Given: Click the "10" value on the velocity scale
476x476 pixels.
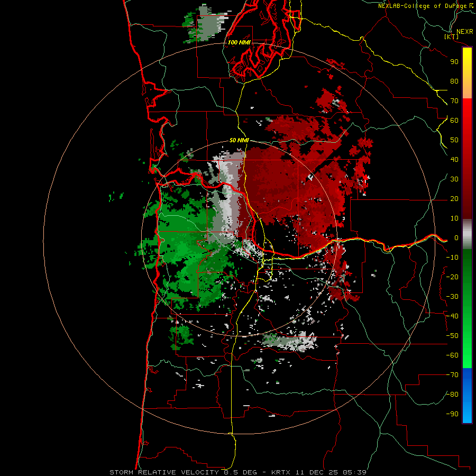Looking at the screenshot, I should coord(454,218).
